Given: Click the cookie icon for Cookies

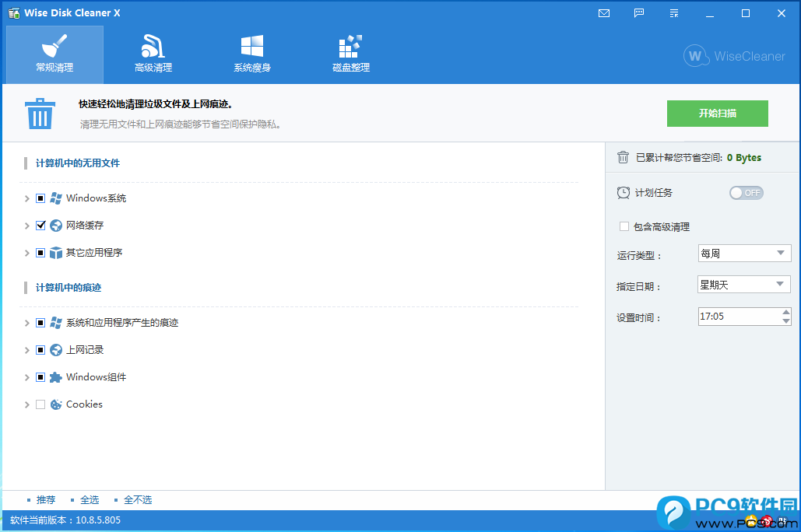Looking at the screenshot, I should 56,404.
